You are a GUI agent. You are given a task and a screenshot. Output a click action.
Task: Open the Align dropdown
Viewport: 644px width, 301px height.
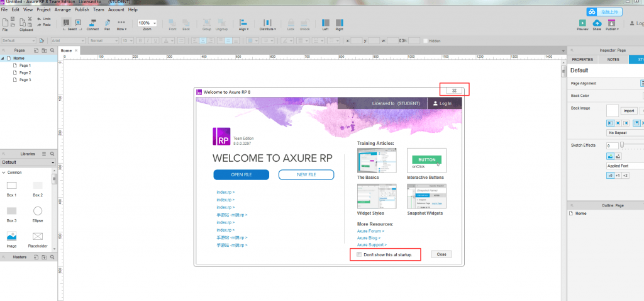pos(243,25)
